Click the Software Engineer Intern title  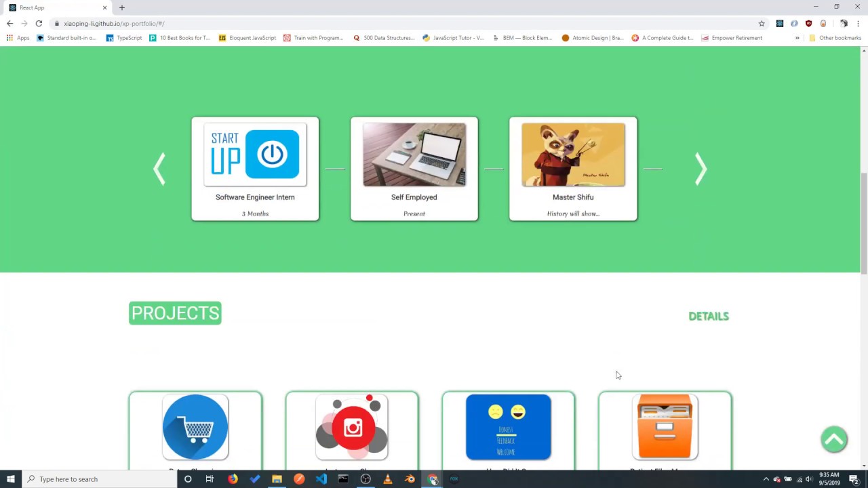pyautogui.click(x=255, y=197)
